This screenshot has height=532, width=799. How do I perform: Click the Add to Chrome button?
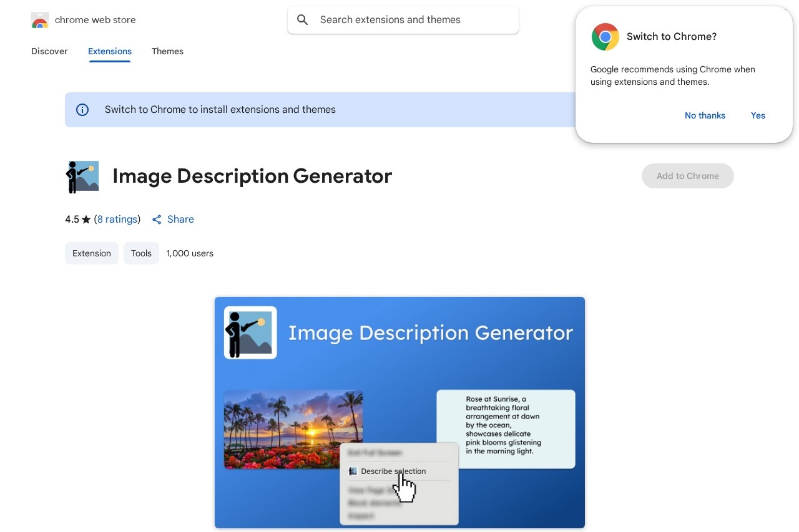click(687, 176)
